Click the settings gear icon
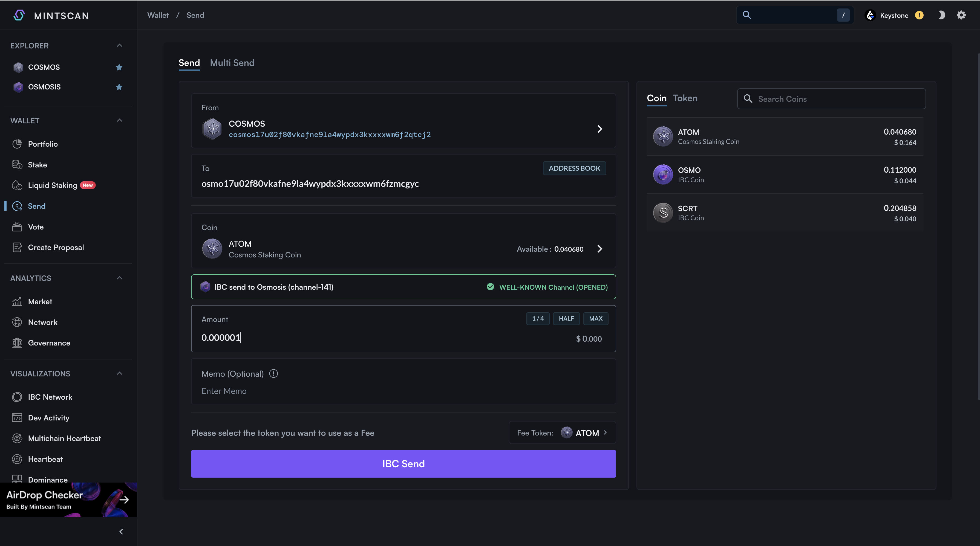The height and width of the screenshot is (546, 980). pos(961,15)
